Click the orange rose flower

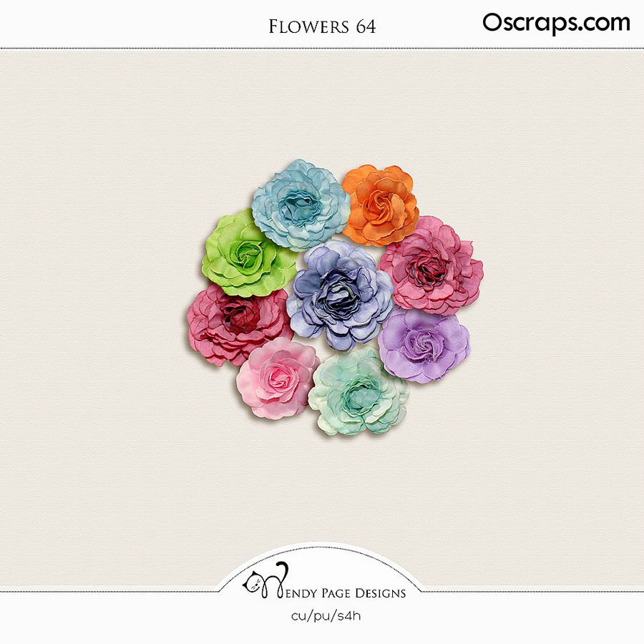[x=381, y=205]
